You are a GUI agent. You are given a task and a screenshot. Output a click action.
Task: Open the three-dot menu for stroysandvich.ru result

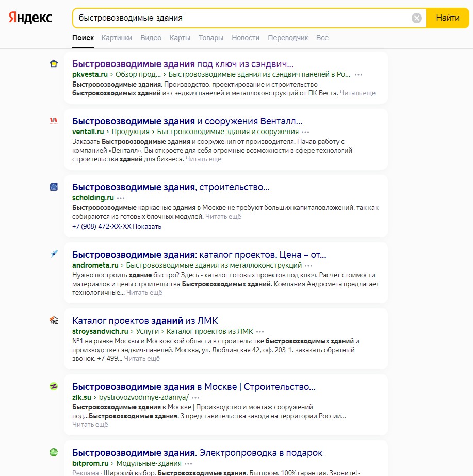260,332
